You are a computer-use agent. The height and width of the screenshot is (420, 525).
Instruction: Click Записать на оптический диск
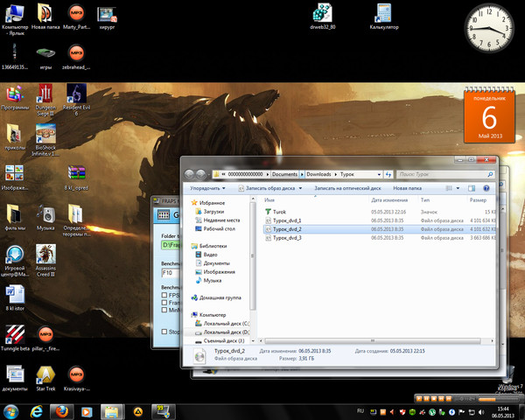coord(347,188)
